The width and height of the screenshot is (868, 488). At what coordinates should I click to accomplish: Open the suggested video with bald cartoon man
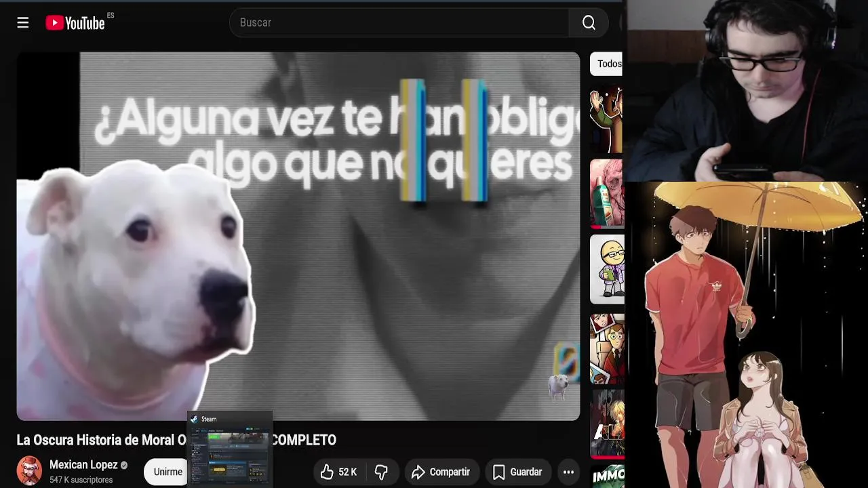pyautogui.click(x=606, y=270)
